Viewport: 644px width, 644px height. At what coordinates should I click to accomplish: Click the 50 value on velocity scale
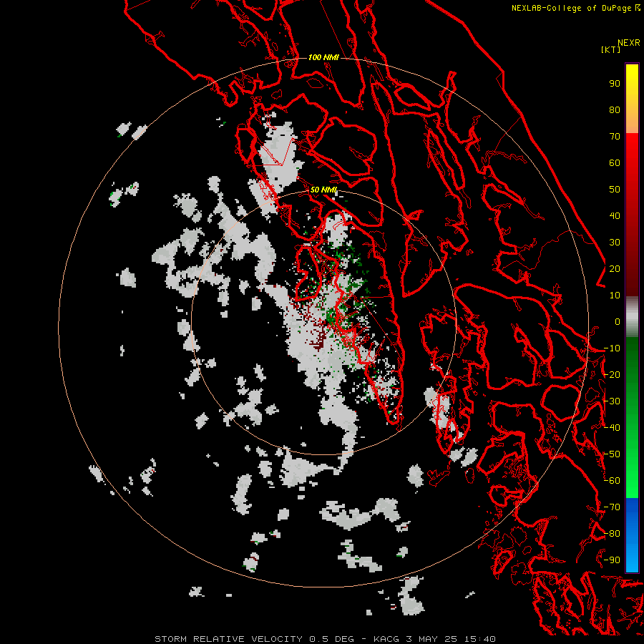pyautogui.click(x=615, y=190)
